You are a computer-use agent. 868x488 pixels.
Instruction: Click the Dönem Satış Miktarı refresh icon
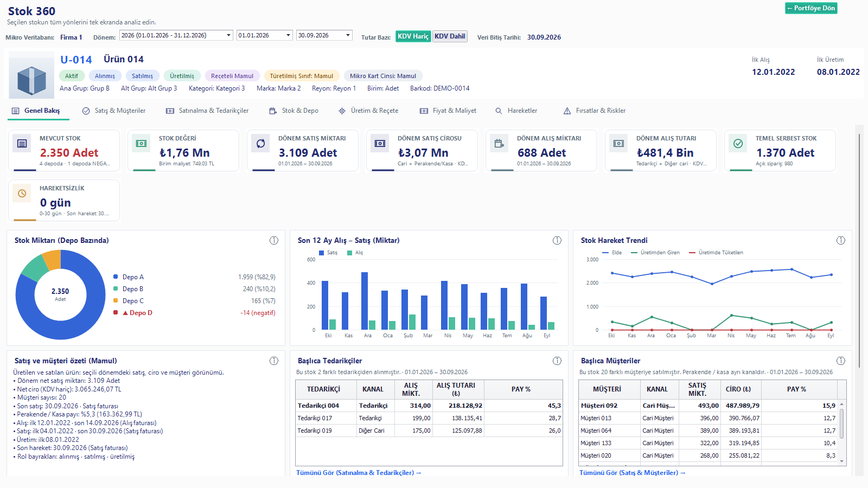pyautogui.click(x=261, y=144)
